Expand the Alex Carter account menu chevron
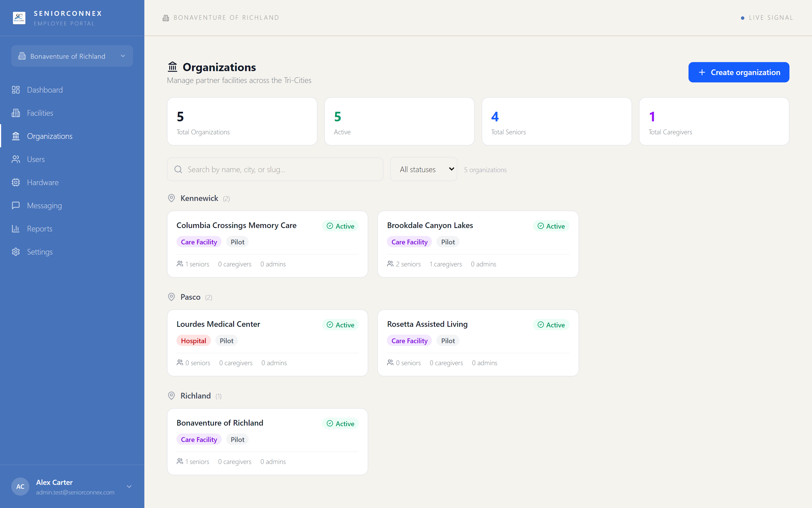The width and height of the screenshot is (812, 508). tap(129, 487)
